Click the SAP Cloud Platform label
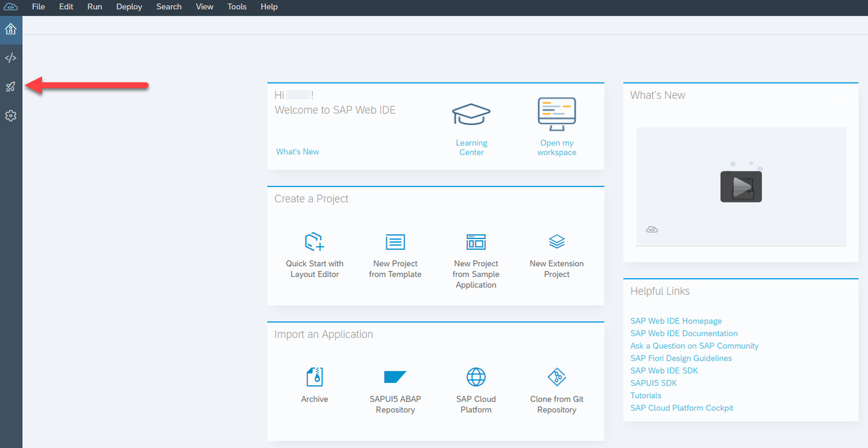 point(476,405)
